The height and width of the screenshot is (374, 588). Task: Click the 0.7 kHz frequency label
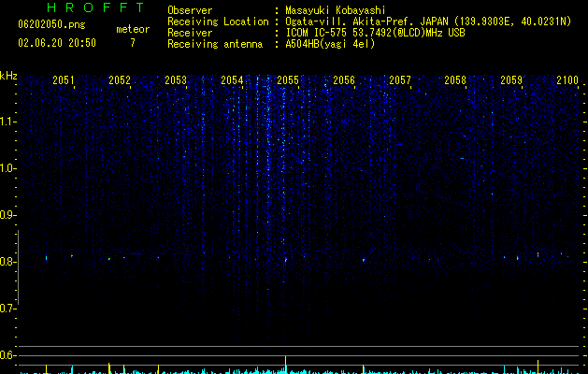pyautogui.click(x=7, y=309)
